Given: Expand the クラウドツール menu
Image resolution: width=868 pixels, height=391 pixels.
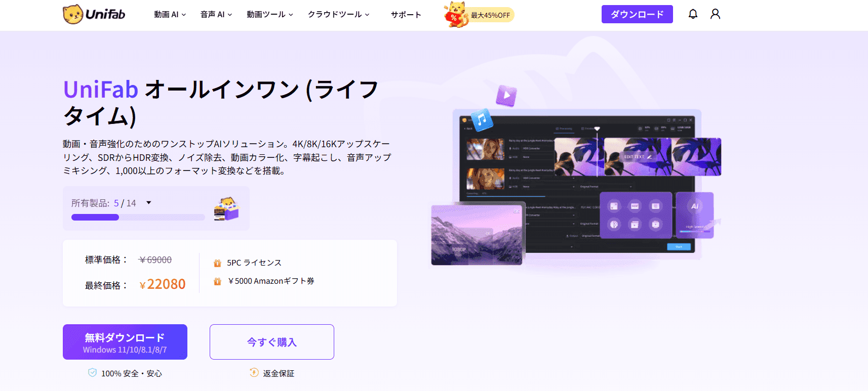Looking at the screenshot, I should pyautogui.click(x=339, y=15).
